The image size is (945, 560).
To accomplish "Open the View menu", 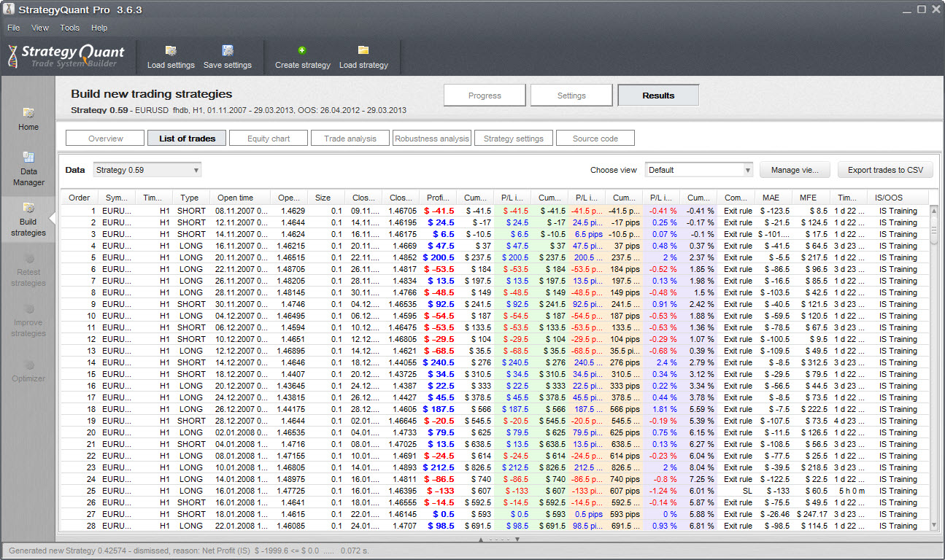I will (x=40, y=28).
